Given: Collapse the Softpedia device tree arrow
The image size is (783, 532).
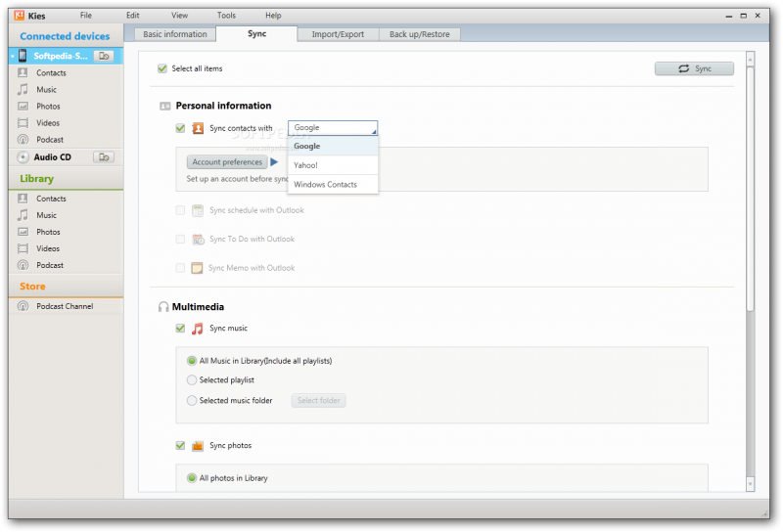Looking at the screenshot, I should [x=13, y=57].
